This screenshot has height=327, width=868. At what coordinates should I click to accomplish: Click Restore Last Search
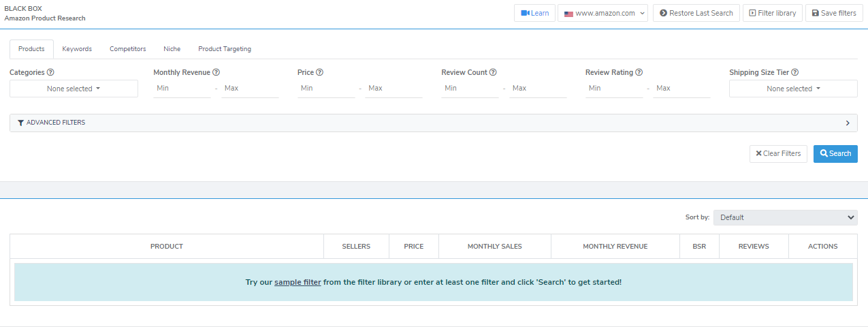[x=696, y=13]
